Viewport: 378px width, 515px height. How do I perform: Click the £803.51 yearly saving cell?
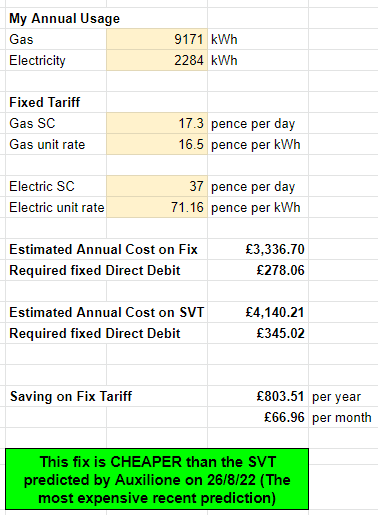258,396
